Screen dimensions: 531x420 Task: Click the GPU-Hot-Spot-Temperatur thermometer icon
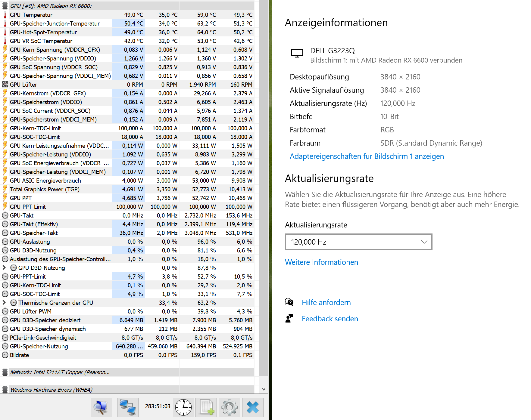[x=5, y=32]
